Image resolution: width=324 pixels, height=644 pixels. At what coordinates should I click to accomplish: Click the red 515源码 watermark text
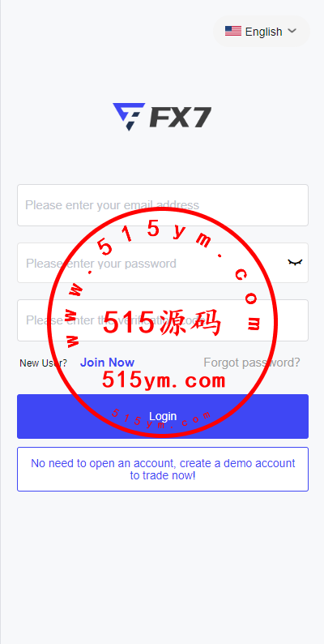(162, 323)
